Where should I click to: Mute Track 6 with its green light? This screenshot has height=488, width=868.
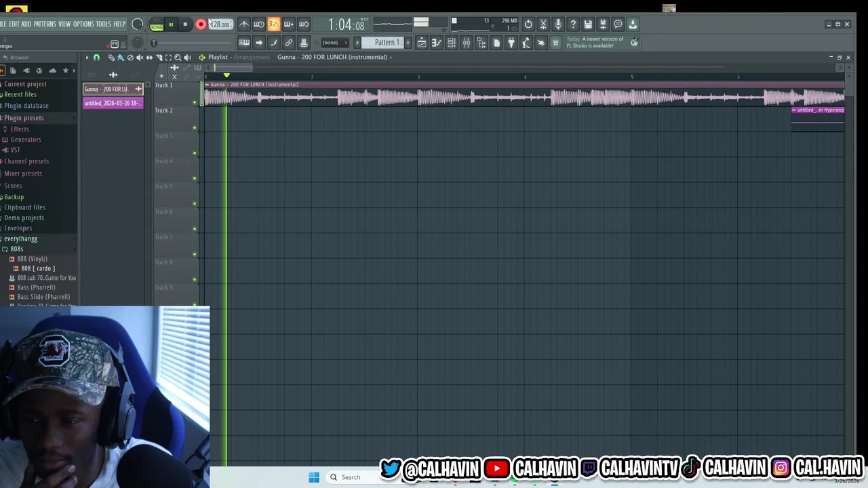tap(195, 229)
